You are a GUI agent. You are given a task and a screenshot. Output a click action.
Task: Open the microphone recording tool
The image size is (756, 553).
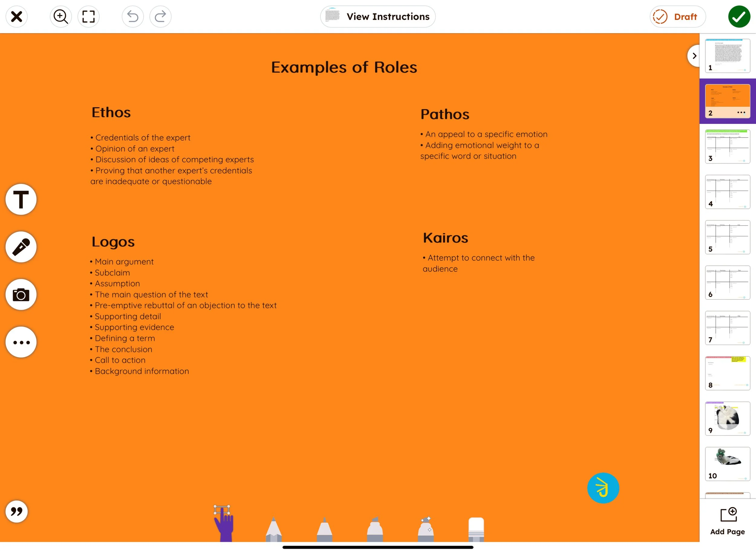click(x=21, y=247)
